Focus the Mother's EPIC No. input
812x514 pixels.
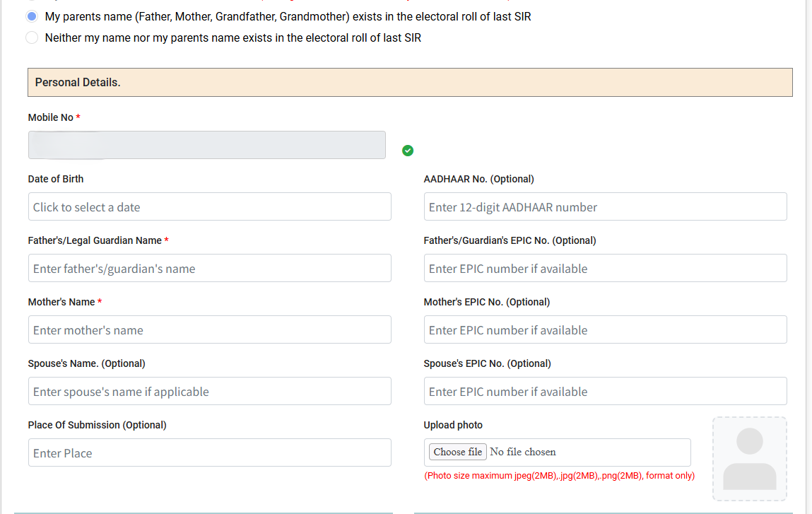605,329
